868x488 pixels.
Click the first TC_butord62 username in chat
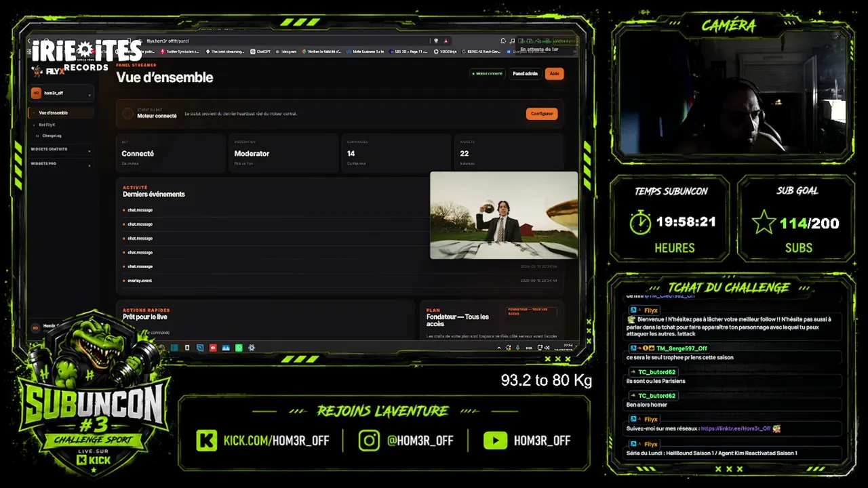click(x=657, y=372)
